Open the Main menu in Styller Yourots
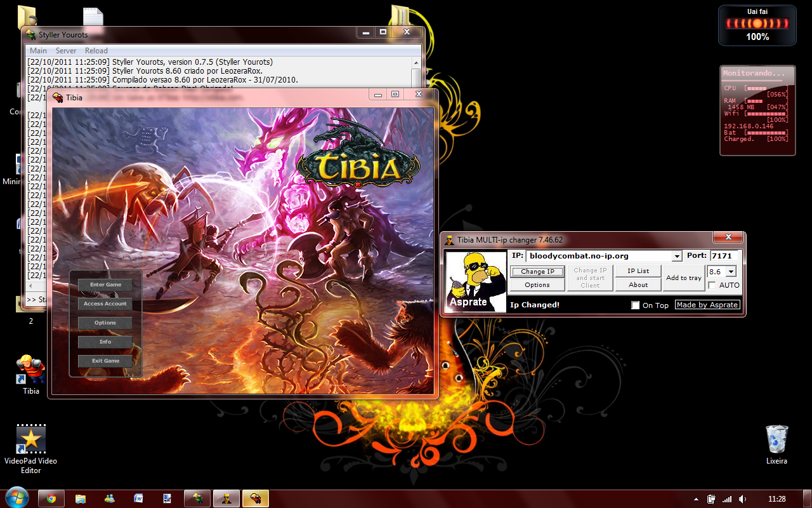Screen dimensions: 812x508 tap(38, 51)
